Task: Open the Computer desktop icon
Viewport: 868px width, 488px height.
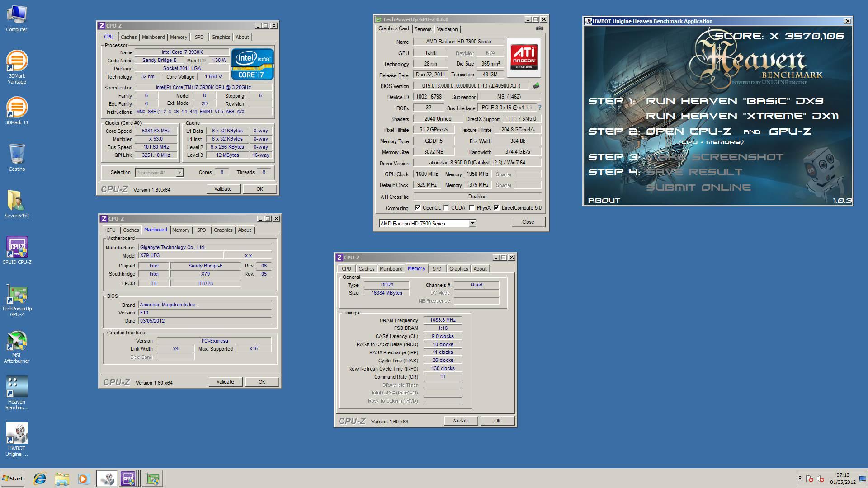Action: [17, 19]
